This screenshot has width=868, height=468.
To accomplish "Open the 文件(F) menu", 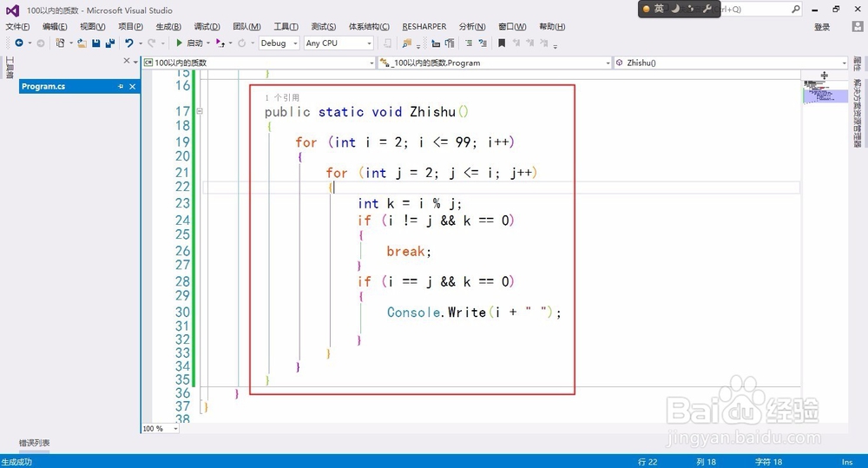I will point(17,27).
